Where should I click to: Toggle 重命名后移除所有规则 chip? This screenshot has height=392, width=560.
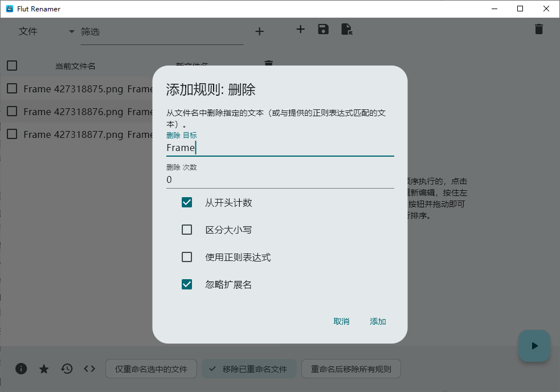pyautogui.click(x=351, y=369)
